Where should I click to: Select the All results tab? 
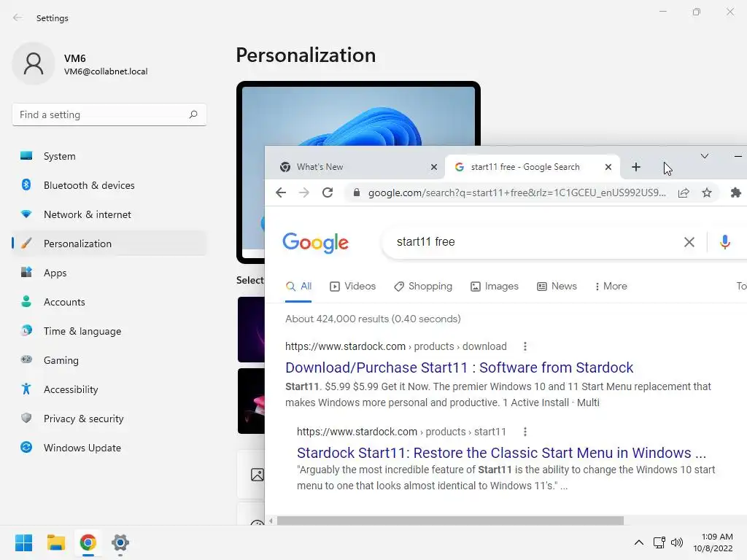[298, 286]
